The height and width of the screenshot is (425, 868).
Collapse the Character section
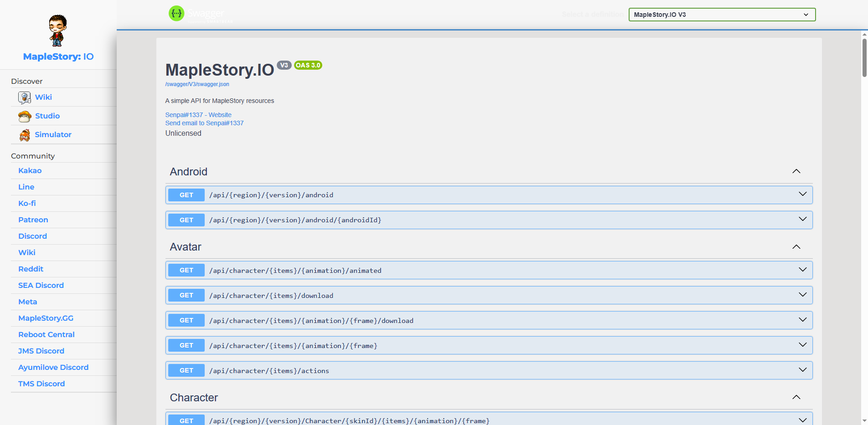pos(796,397)
